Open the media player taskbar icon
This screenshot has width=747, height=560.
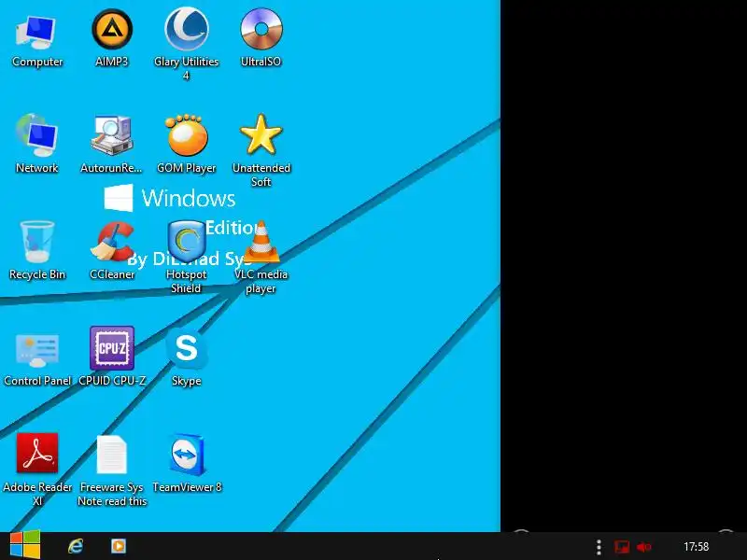click(x=119, y=546)
